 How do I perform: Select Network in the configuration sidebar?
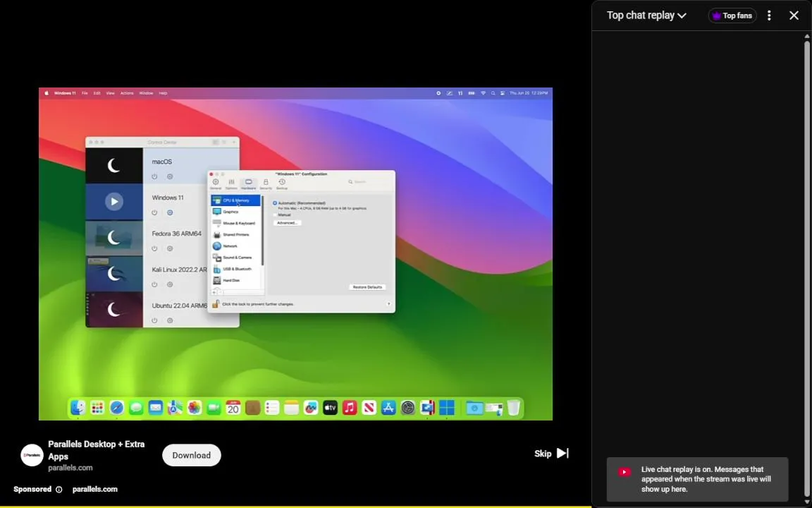point(235,246)
